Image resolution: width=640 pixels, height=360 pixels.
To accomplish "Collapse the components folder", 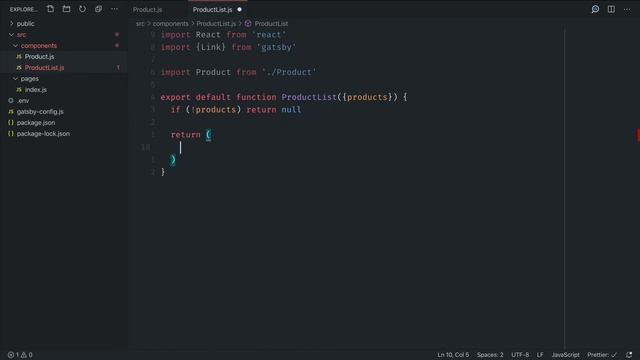I will coord(39,46).
